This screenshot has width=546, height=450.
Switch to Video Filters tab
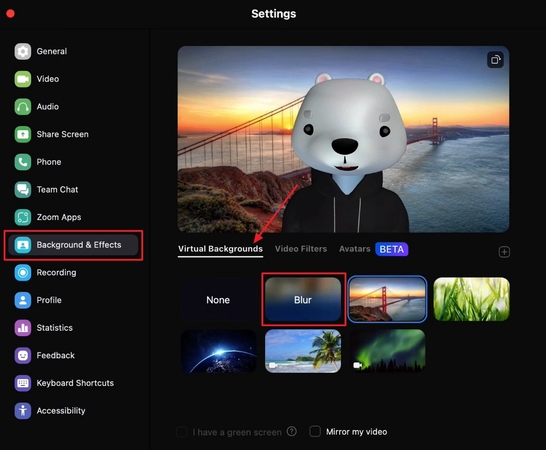[301, 249]
